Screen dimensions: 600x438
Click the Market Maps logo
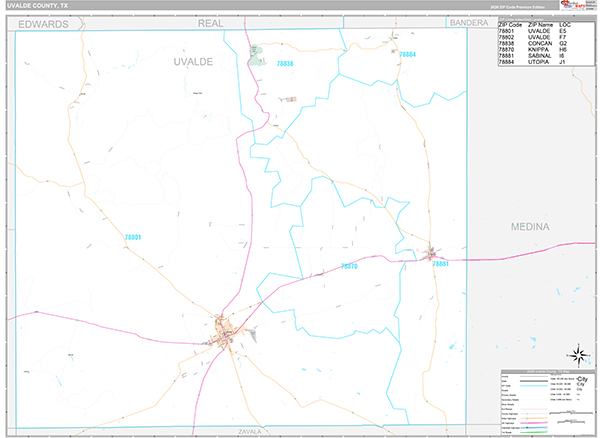click(x=576, y=6)
